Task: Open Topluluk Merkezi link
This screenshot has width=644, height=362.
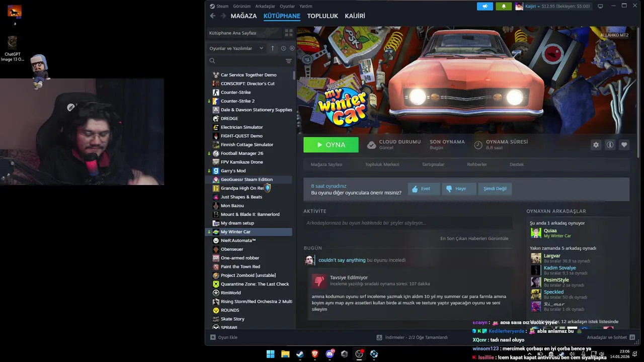Action: [382, 164]
